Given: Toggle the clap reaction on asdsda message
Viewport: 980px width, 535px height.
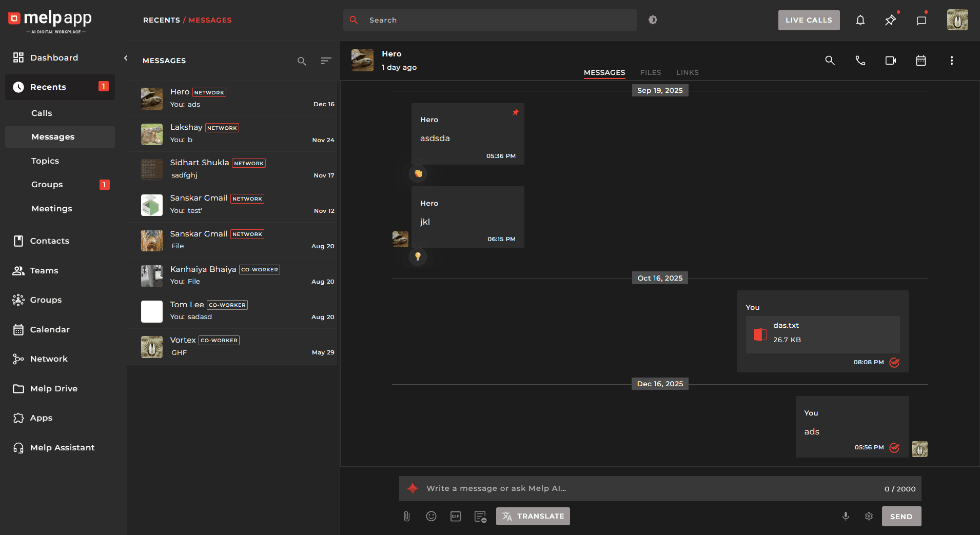Looking at the screenshot, I should 418,173.
